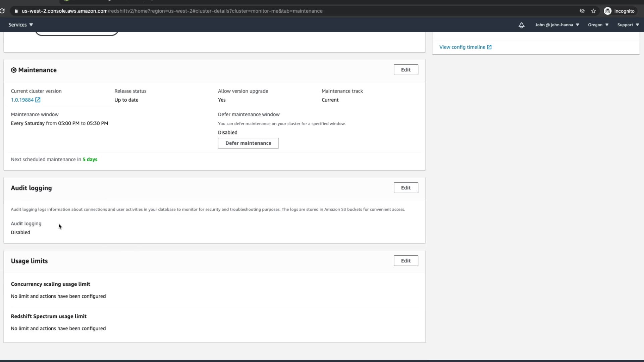Open the Oregon region selector

[598, 25]
